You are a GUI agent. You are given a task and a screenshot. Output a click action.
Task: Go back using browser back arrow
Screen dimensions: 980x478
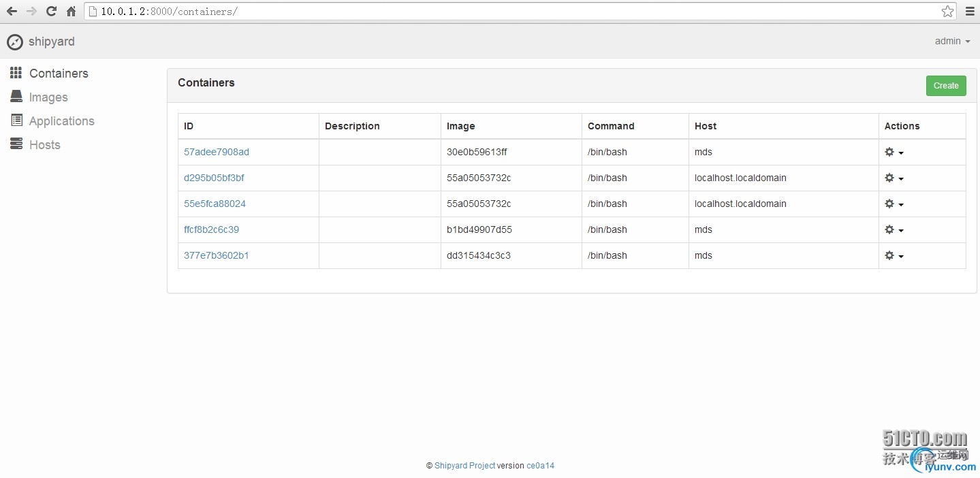click(x=12, y=12)
